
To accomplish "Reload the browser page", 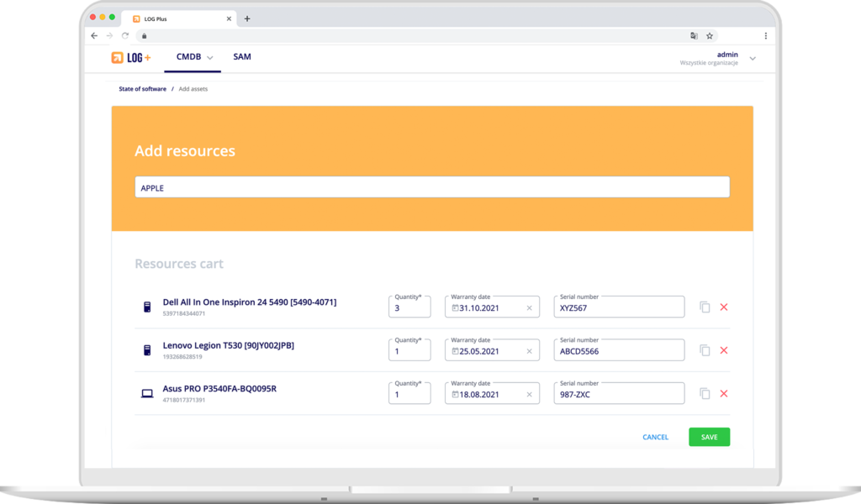I will [x=125, y=35].
